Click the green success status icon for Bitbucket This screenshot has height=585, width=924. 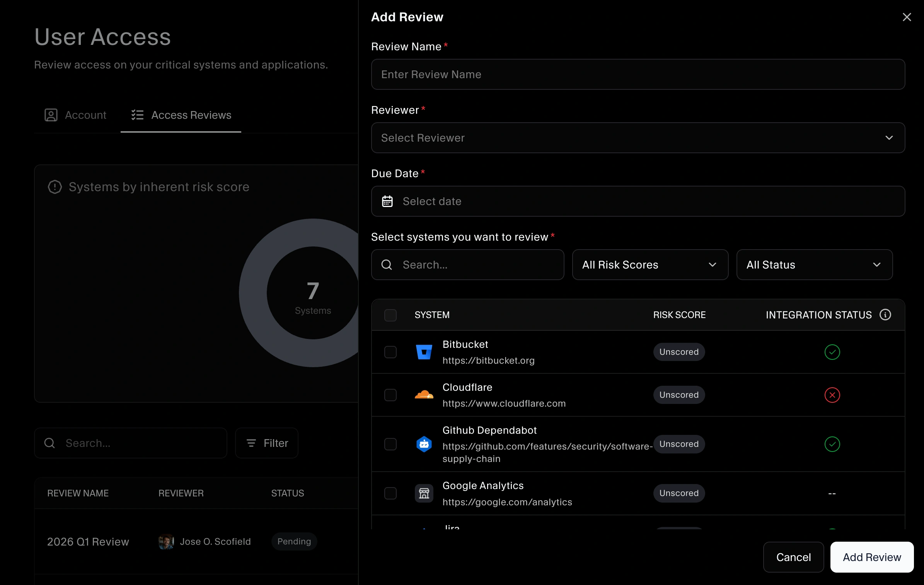point(832,352)
